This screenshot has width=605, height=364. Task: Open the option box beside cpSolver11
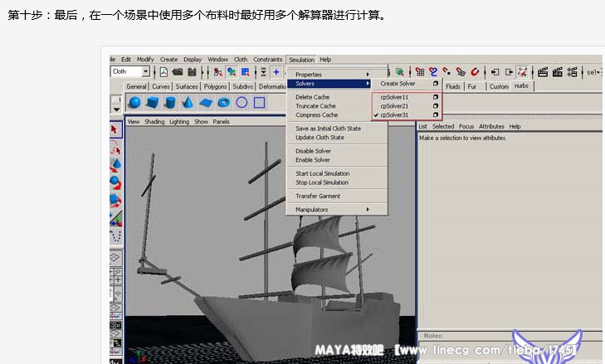coord(435,97)
